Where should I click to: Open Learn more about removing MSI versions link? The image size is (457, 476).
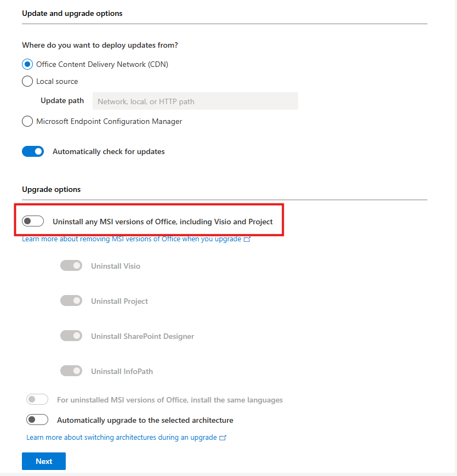[x=132, y=239]
